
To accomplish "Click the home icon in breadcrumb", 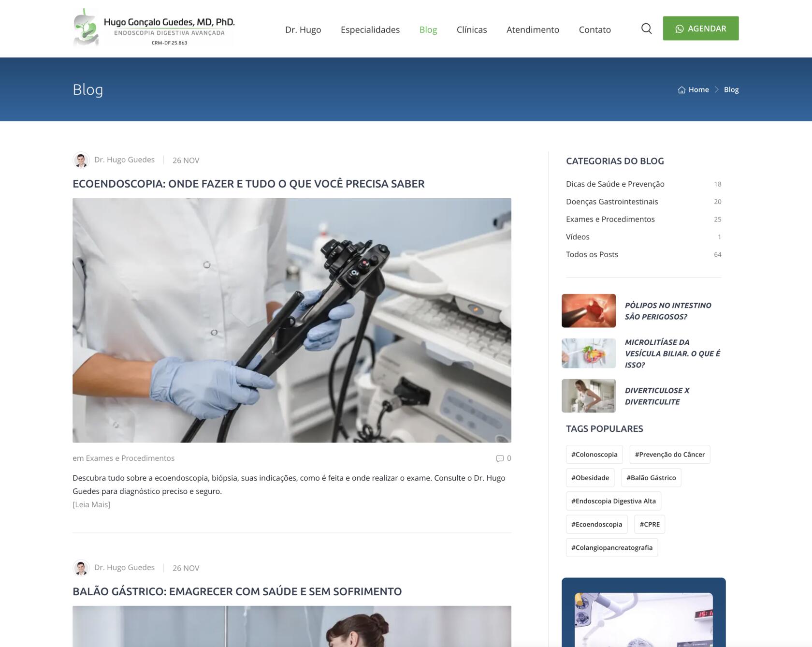I will pos(681,90).
